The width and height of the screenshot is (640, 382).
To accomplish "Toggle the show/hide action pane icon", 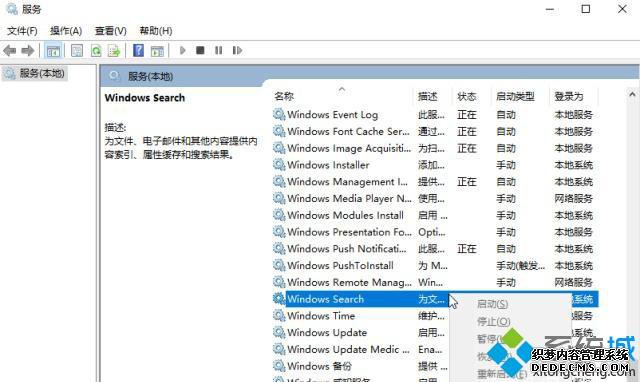I will pyautogui.click(x=157, y=51).
